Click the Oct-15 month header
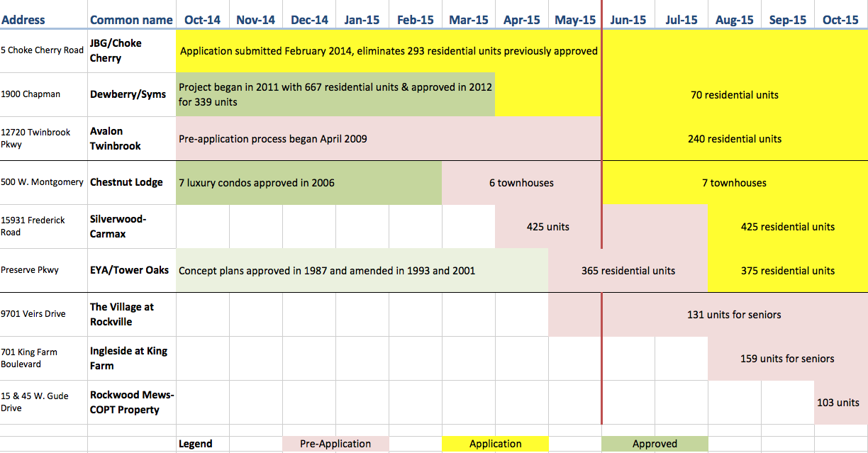868x453 pixels. tap(840, 20)
